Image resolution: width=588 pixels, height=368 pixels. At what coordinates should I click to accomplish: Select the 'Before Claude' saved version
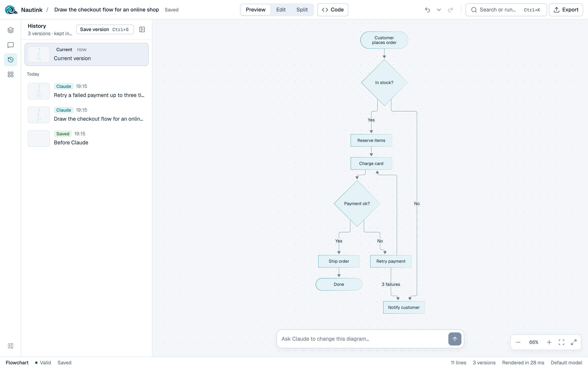[87, 138]
